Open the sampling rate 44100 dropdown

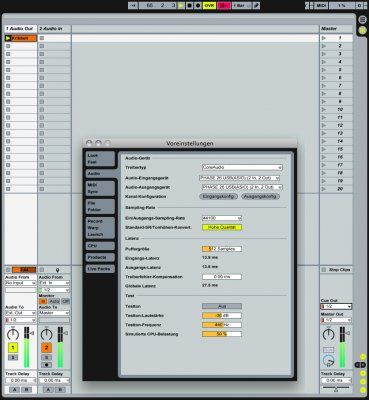coord(222,218)
